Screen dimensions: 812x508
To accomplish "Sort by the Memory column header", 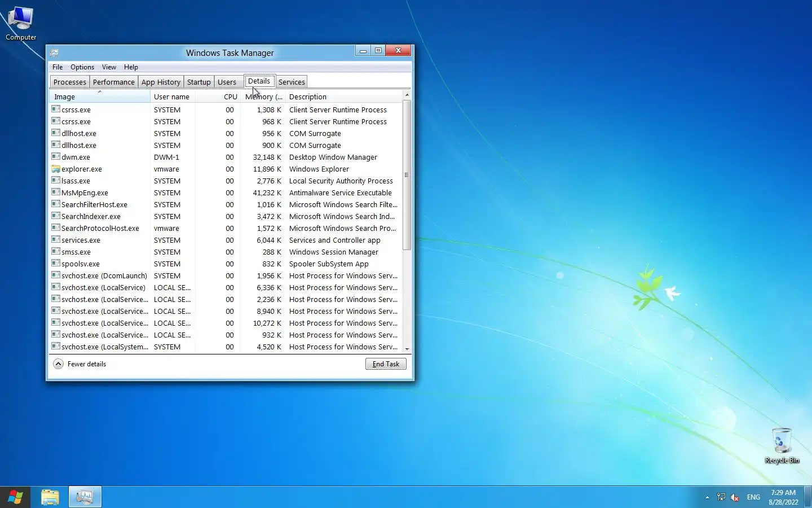I will tap(263, 97).
